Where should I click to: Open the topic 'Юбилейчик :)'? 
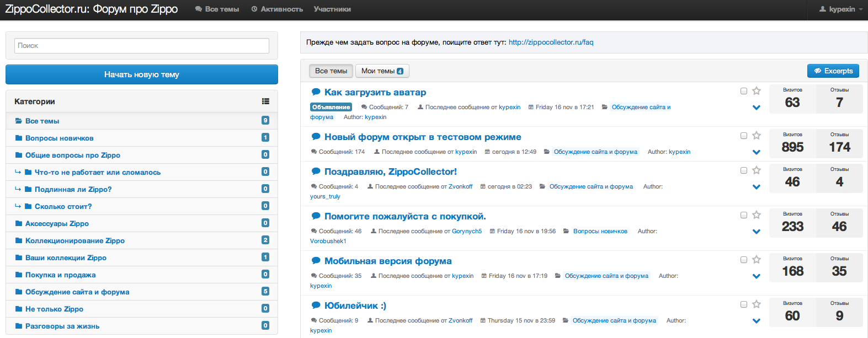tap(355, 305)
